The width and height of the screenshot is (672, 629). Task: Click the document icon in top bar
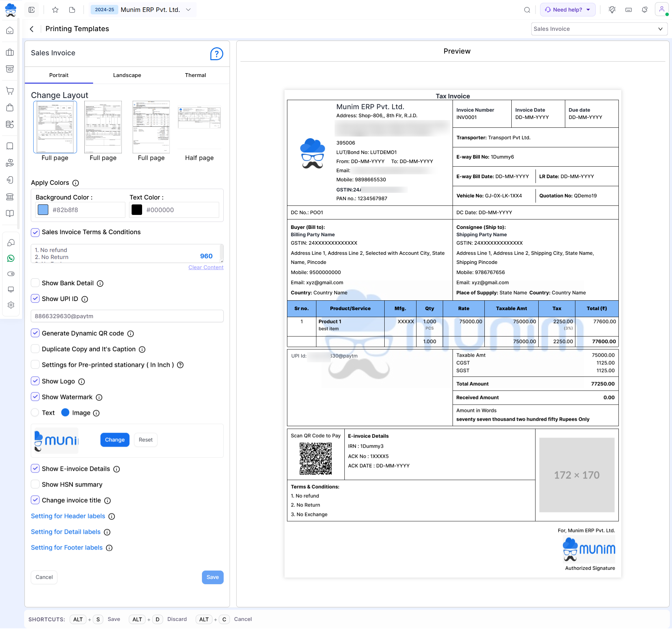pyautogui.click(x=72, y=10)
